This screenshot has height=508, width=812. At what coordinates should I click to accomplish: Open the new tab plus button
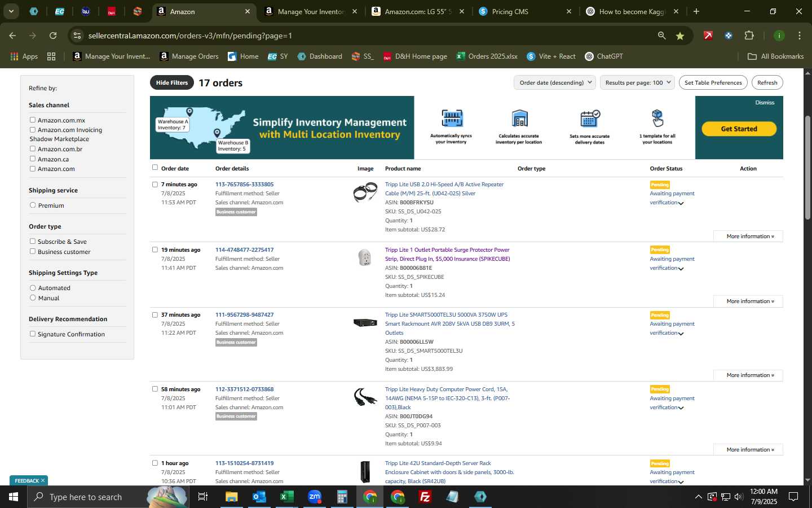tap(696, 11)
